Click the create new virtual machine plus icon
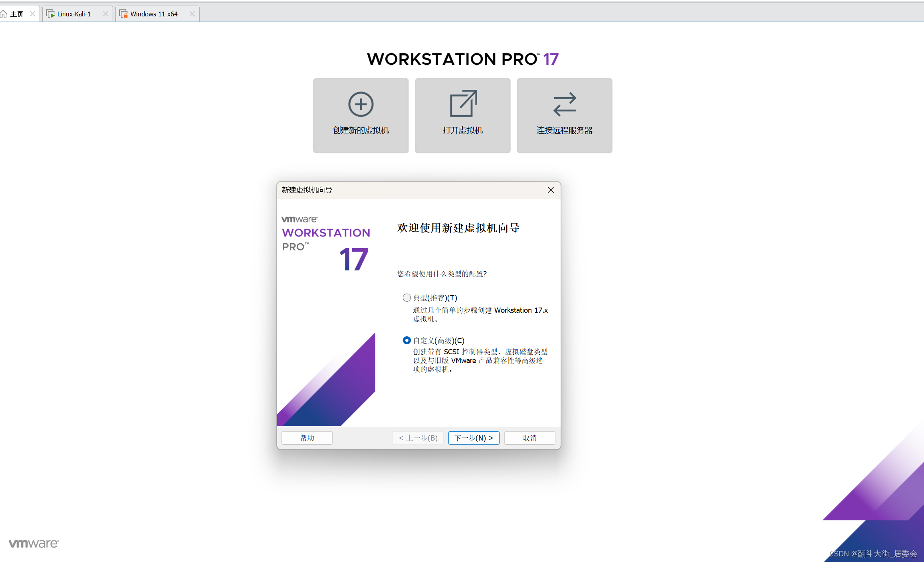This screenshot has height=562, width=924. tap(361, 104)
